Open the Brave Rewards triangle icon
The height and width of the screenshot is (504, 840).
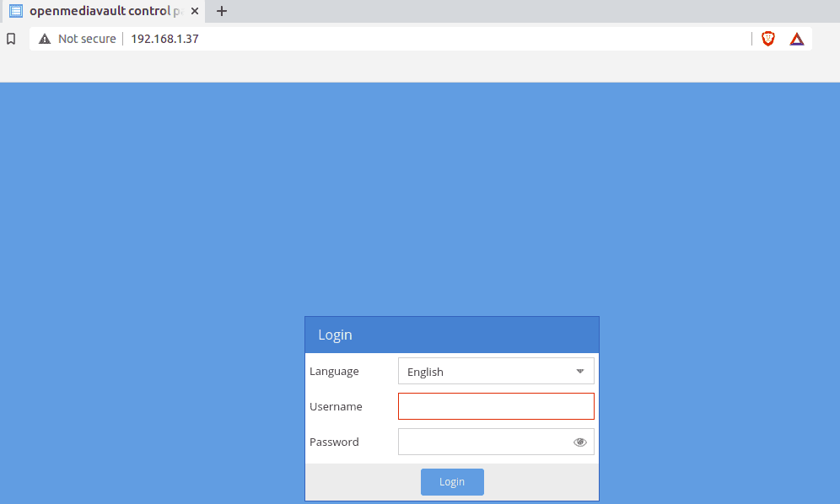tap(797, 39)
